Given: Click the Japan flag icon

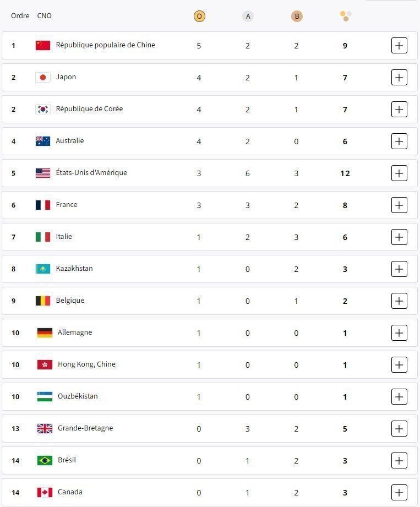Looking at the screenshot, I should point(43,77).
